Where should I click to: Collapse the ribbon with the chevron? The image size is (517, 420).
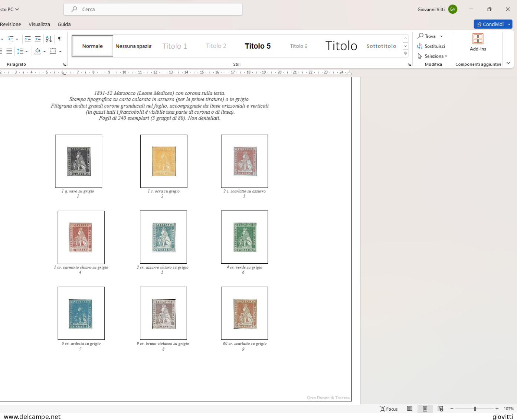(x=508, y=63)
